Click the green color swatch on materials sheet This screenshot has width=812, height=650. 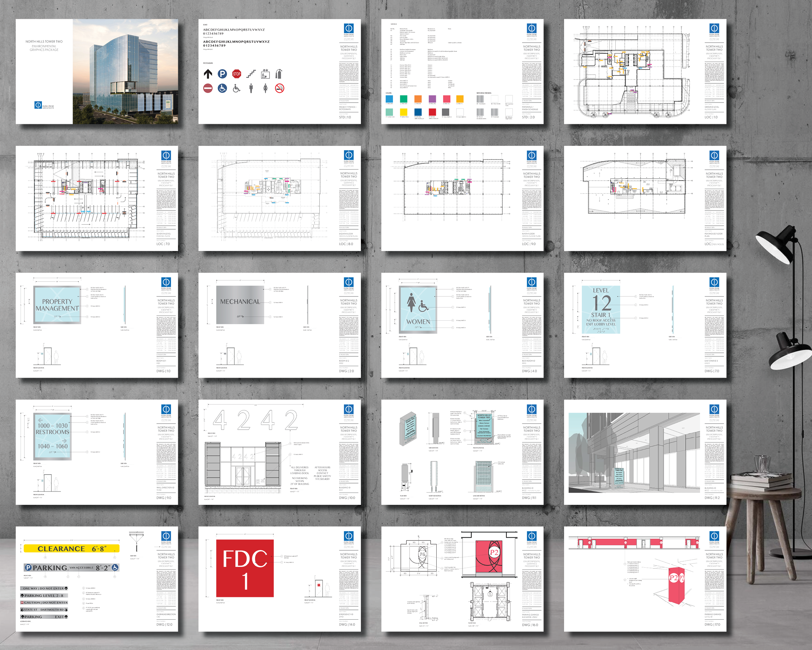403,99
